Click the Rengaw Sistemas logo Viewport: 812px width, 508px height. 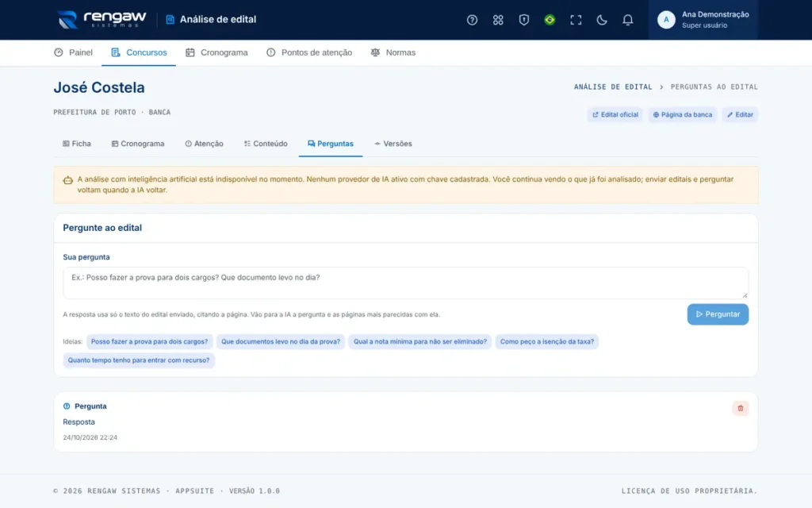[102, 20]
